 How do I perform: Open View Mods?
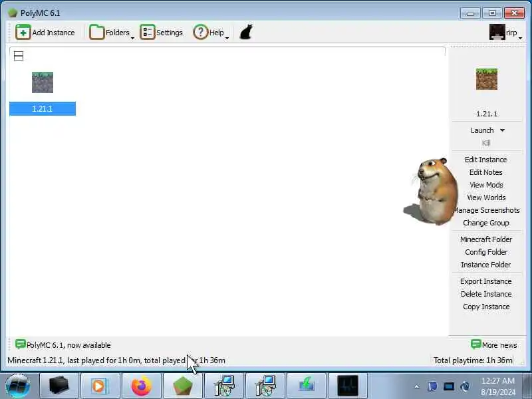(x=486, y=185)
